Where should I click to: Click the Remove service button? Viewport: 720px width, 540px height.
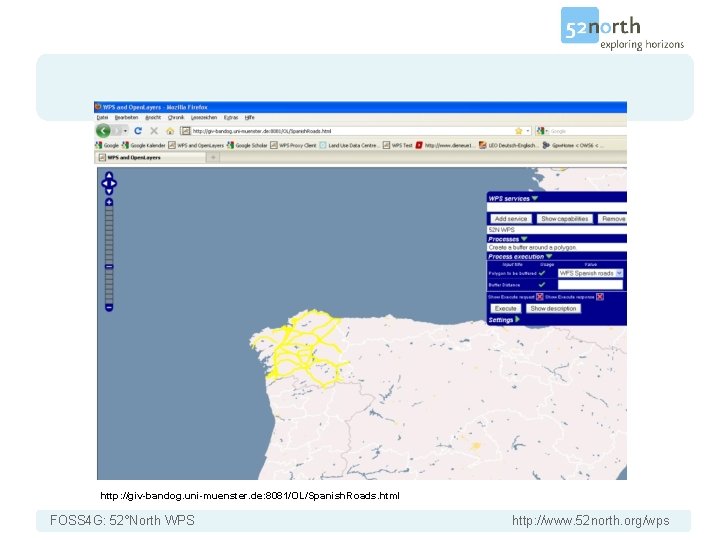(x=613, y=219)
